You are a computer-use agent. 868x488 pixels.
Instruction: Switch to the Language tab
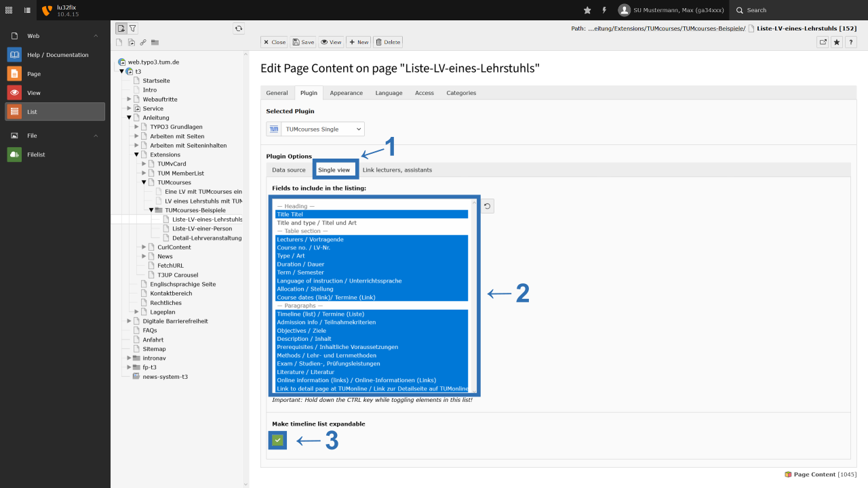[x=389, y=93]
